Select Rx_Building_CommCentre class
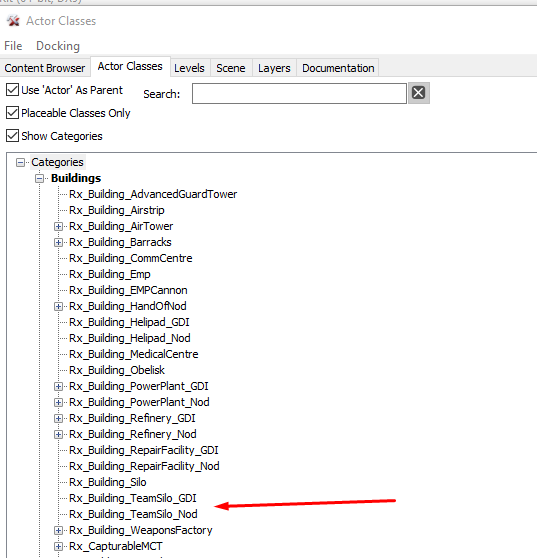This screenshot has width=537, height=558. [131, 258]
